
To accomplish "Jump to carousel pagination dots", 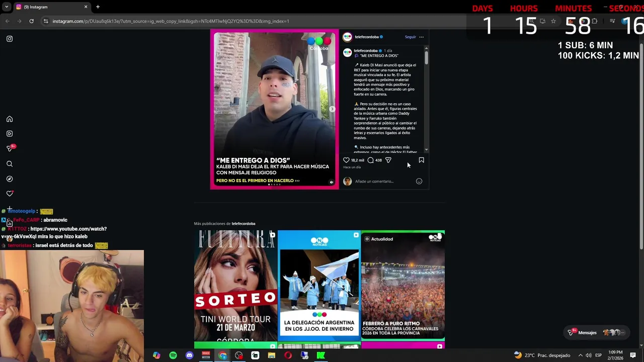I will [274, 185].
